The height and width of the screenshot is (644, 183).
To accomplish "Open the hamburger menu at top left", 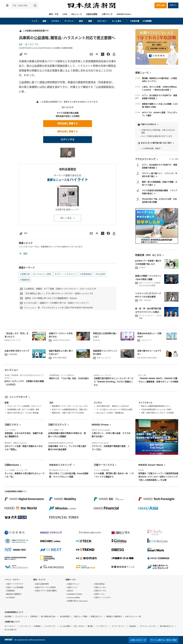I will [7, 5].
